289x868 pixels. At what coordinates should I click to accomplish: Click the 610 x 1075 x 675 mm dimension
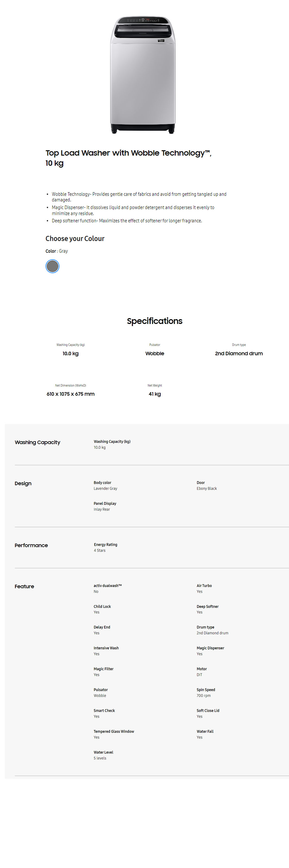[x=70, y=394]
